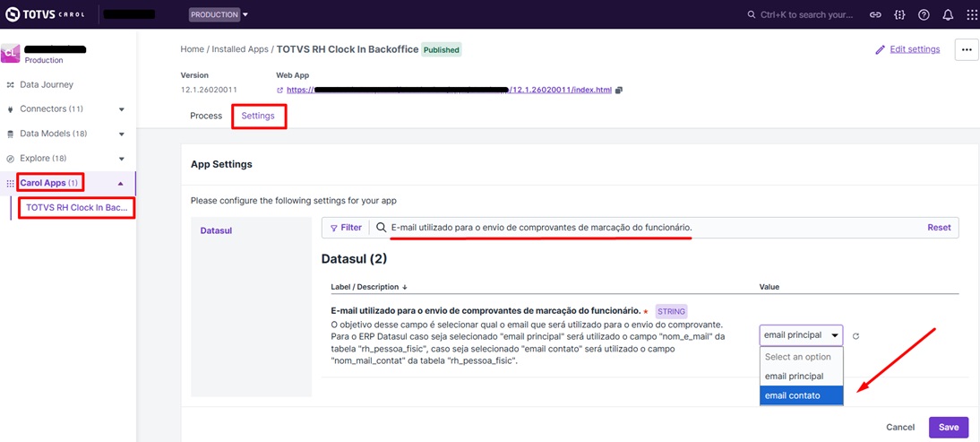This screenshot has width=980, height=442.
Task: Choose 'email contato' in dropdown list
Action: click(801, 395)
